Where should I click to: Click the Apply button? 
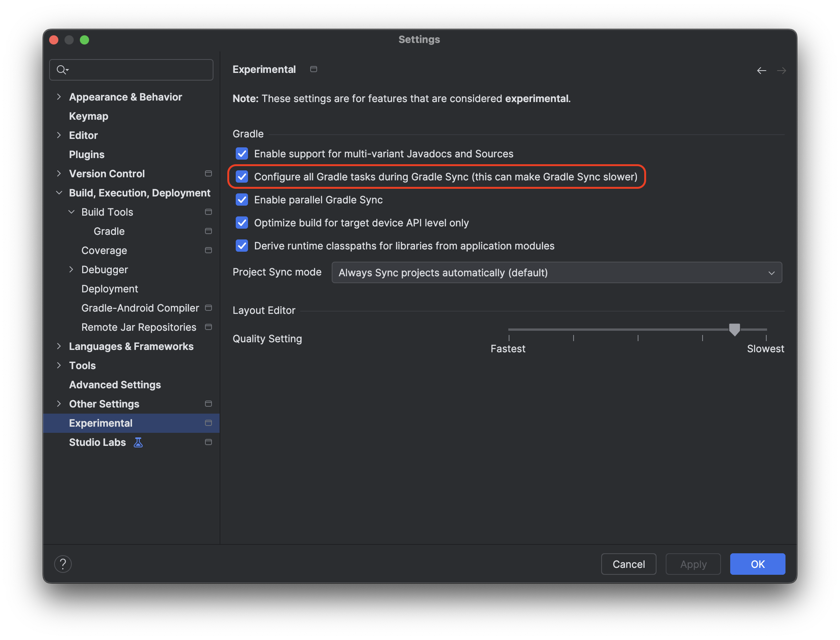click(x=693, y=564)
